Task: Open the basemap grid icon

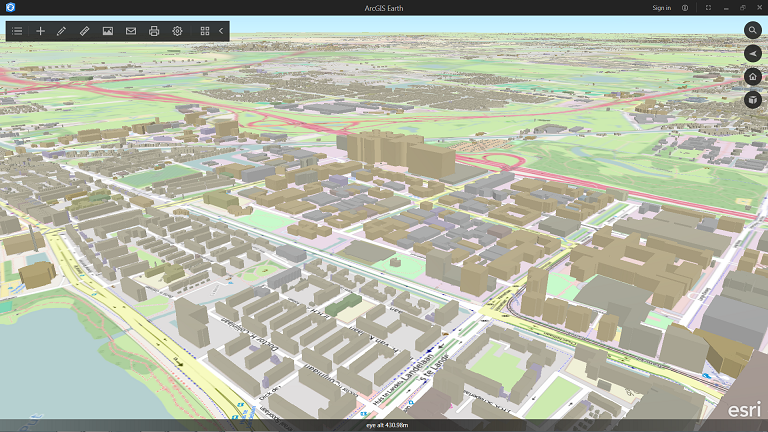Action: pos(205,31)
